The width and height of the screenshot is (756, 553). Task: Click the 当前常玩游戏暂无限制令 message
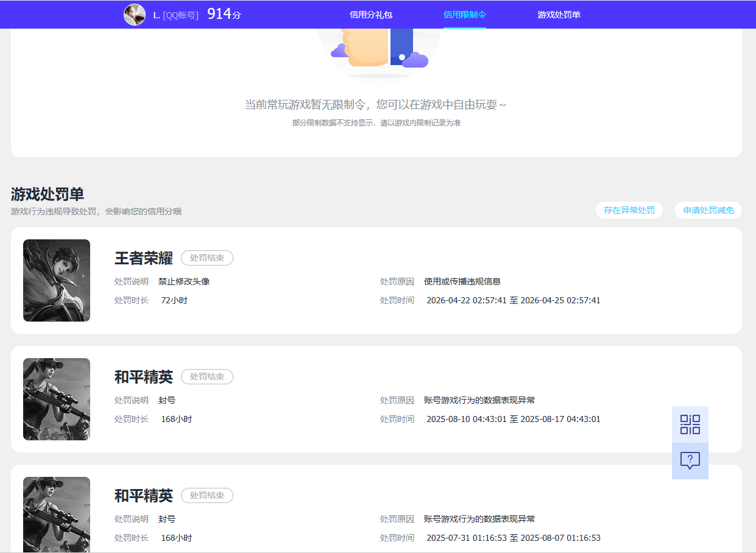click(375, 105)
